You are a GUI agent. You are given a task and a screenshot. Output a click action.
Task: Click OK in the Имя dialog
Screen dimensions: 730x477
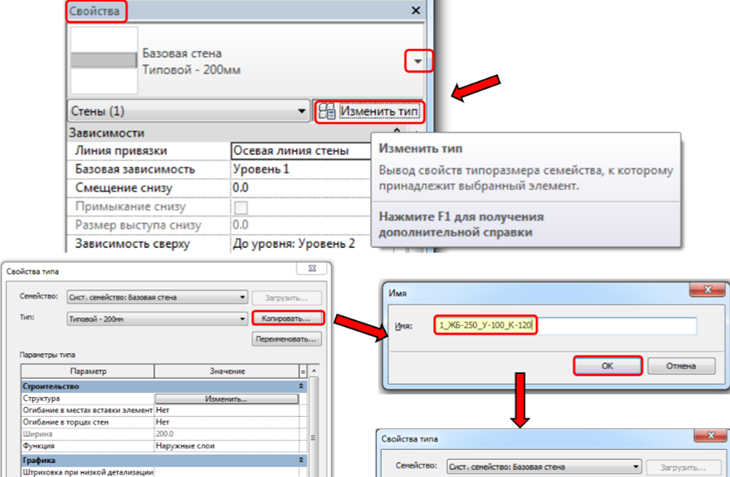point(608,366)
